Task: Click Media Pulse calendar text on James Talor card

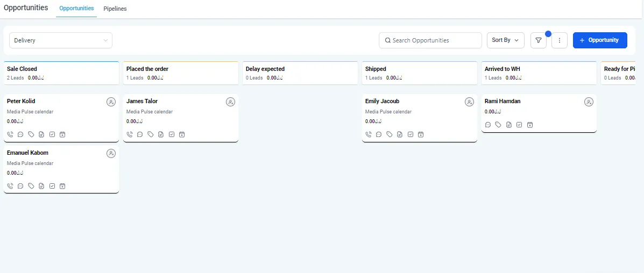Action: tap(150, 112)
